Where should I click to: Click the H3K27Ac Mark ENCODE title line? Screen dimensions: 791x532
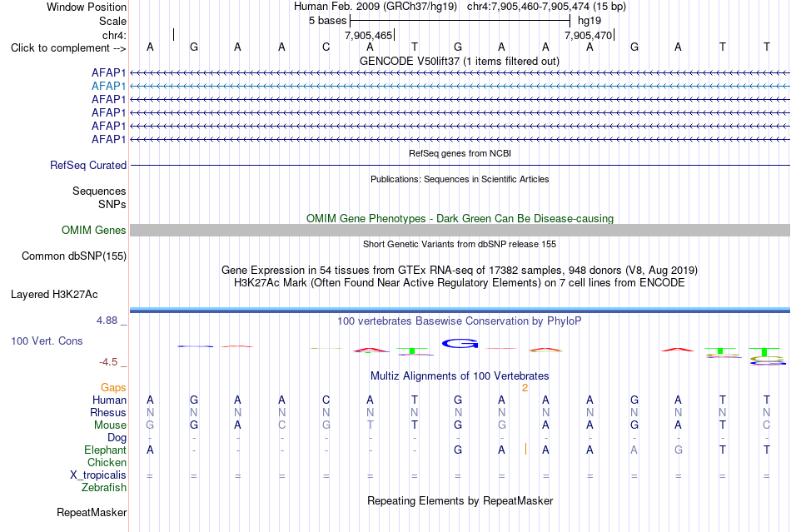[460, 283]
